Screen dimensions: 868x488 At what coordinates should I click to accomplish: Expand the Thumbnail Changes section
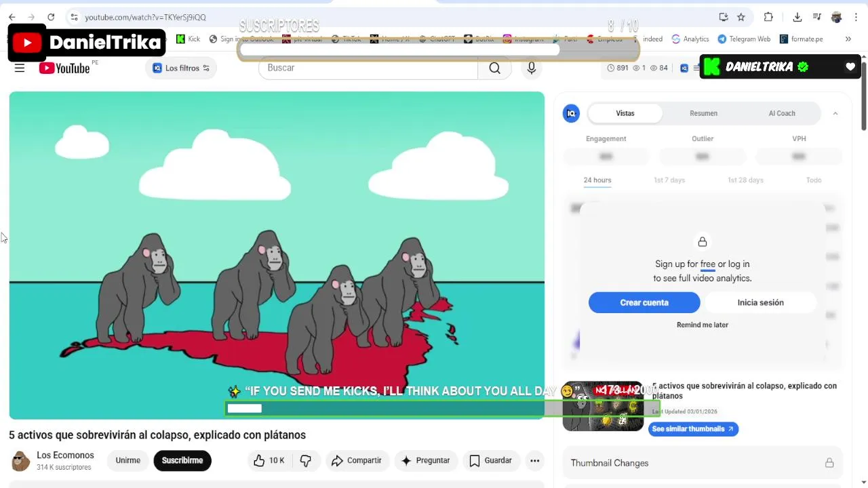703,463
